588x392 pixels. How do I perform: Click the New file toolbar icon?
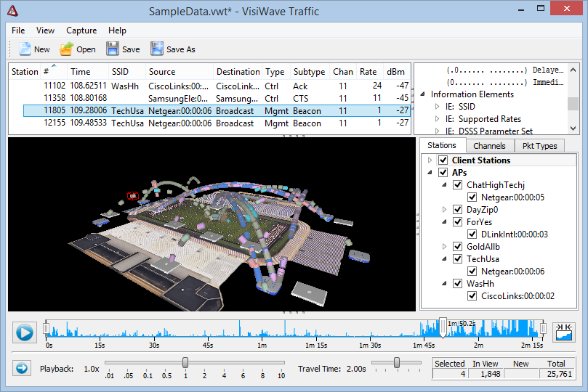[x=25, y=49]
